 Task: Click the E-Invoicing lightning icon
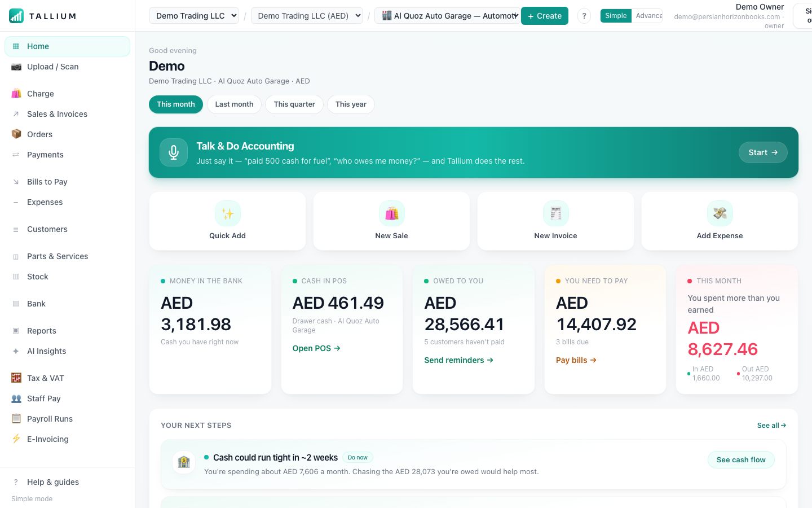[x=16, y=439]
